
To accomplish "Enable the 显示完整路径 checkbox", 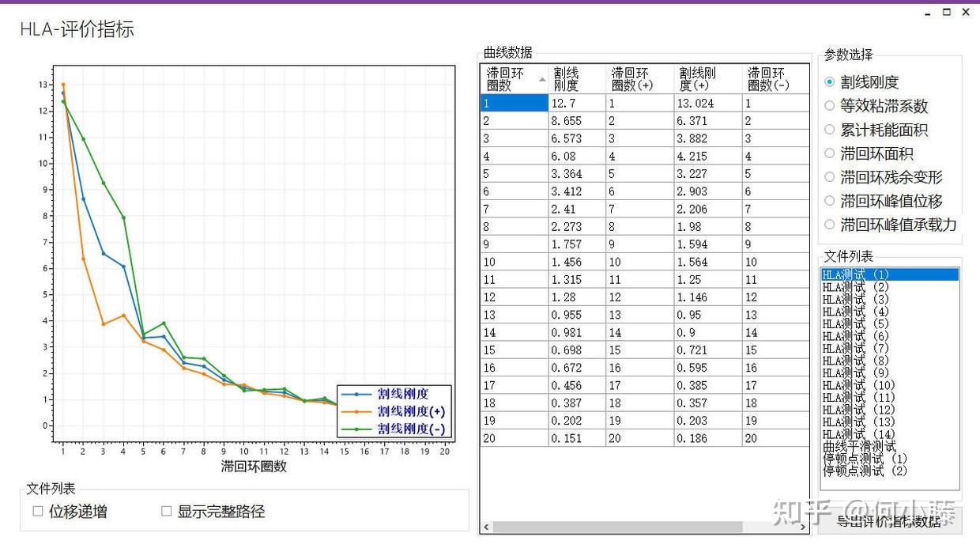I will click(x=213, y=512).
